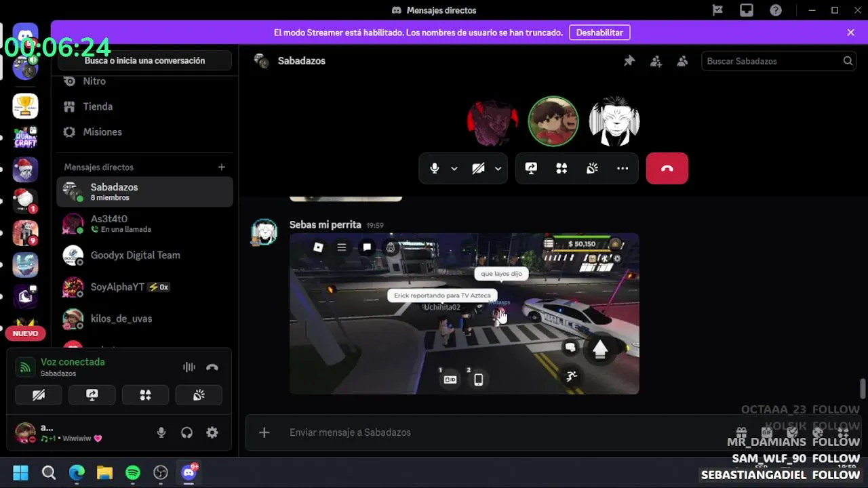Hang up the call with the red button
The width and height of the screenshot is (868, 488).
pyautogui.click(x=667, y=169)
